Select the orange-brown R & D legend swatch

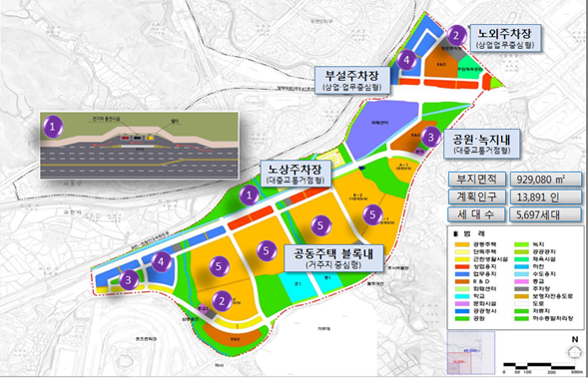(x=461, y=281)
